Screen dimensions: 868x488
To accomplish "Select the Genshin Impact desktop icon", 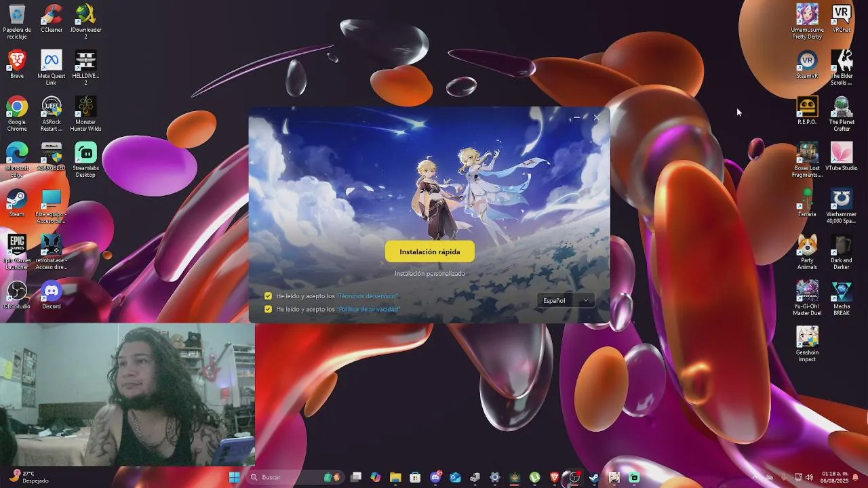I will point(807,344).
